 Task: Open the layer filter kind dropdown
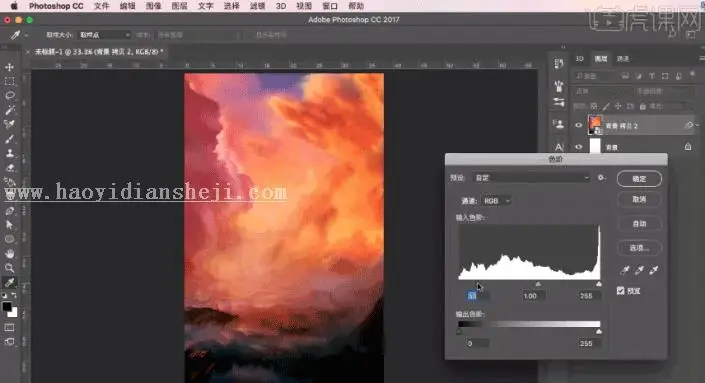(596, 76)
